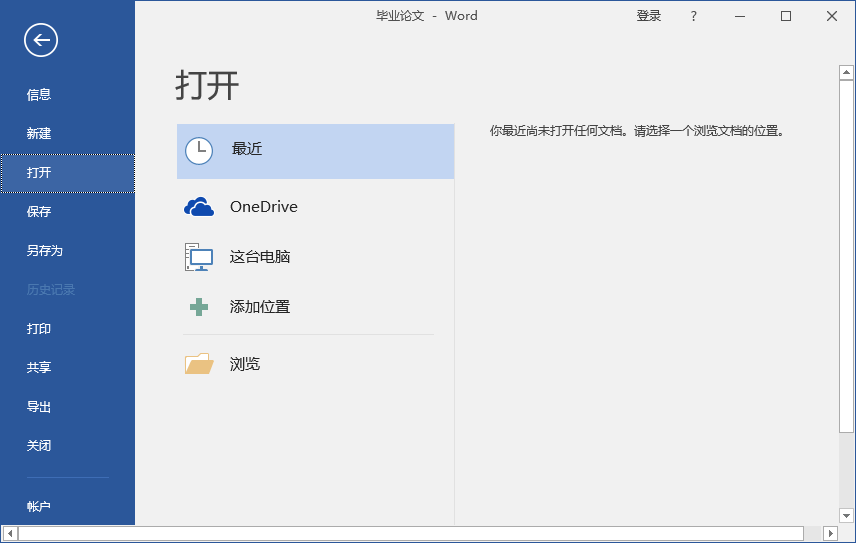Open the 另存为 page
The width and height of the screenshot is (856, 543).
44,251
